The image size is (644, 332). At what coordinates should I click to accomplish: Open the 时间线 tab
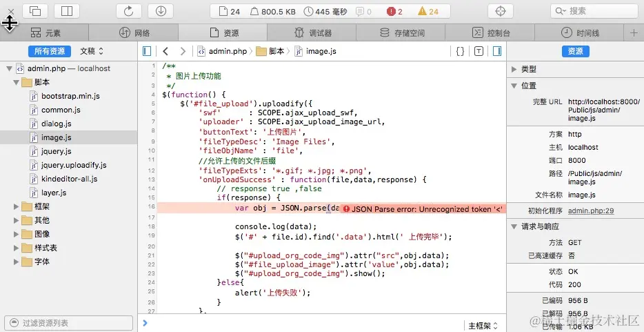[579, 33]
